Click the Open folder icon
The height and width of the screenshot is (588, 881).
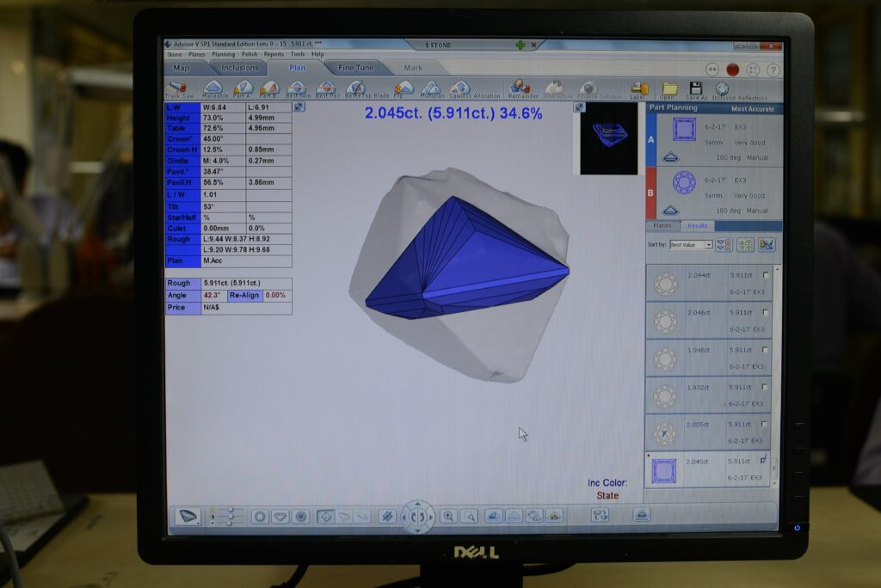click(668, 89)
